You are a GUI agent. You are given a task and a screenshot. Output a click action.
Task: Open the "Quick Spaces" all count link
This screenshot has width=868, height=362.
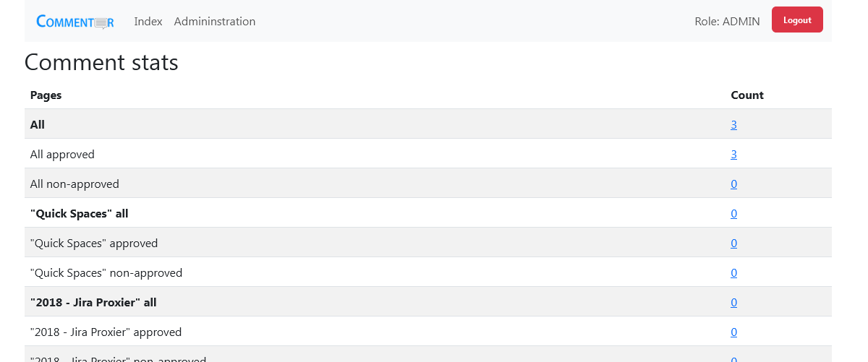[733, 213]
